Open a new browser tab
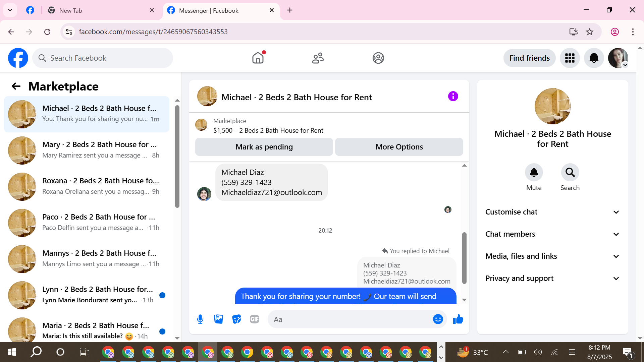The image size is (644, 362). point(290,10)
